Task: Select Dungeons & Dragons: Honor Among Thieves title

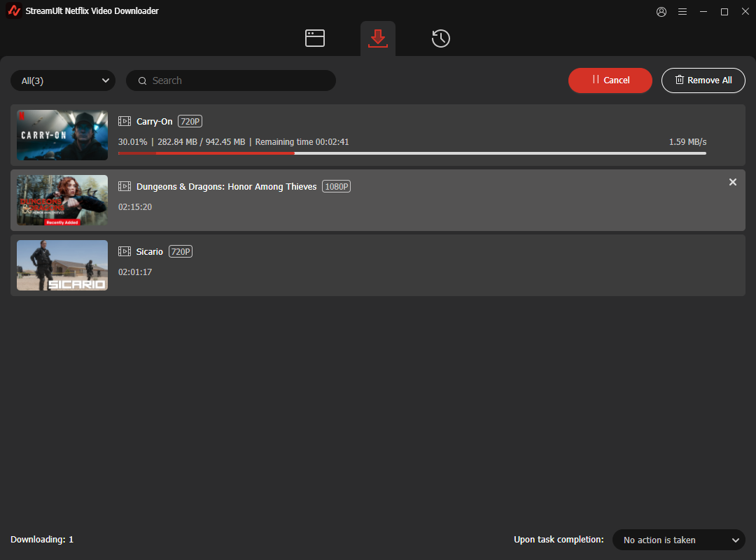Action: (x=226, y=187)
